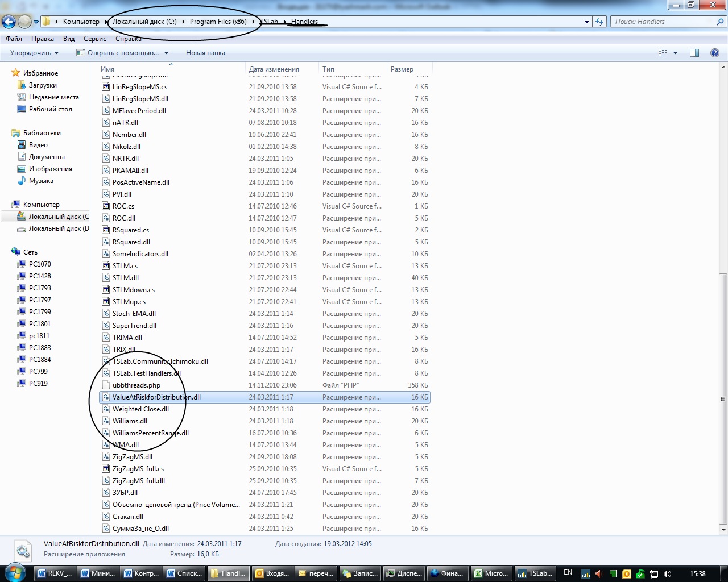Open the Упорядочить dropdown menu

point(34,53)
